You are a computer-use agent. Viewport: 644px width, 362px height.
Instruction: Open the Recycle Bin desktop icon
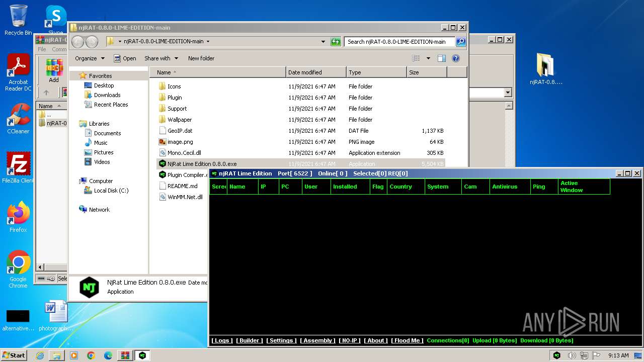[x=18, y=20]
